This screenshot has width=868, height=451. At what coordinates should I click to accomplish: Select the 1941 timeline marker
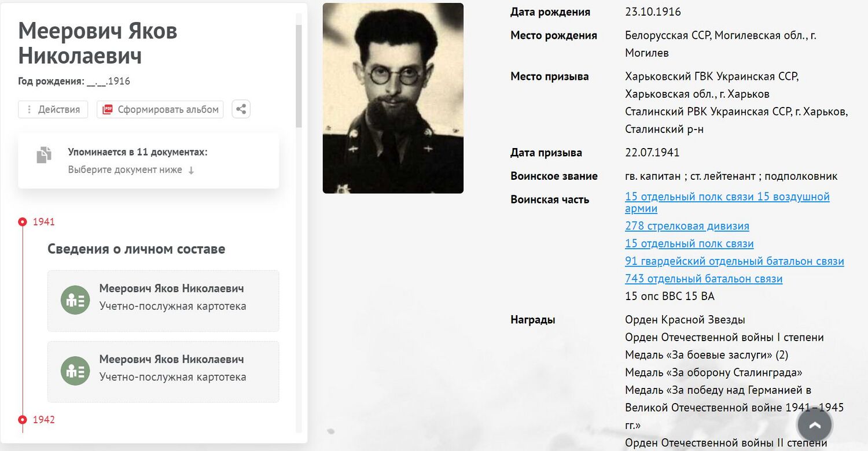23,222
